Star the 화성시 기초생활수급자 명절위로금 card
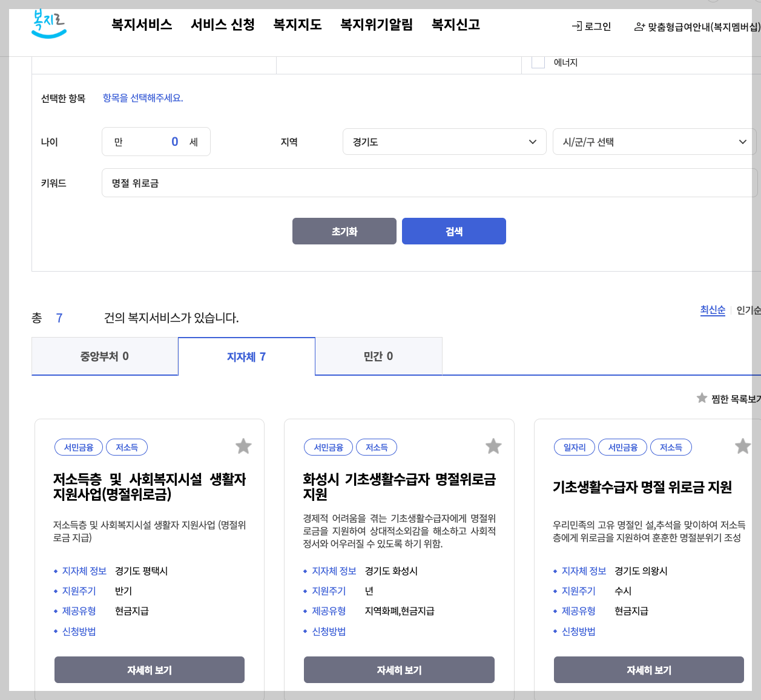 (x=493, y=445)
